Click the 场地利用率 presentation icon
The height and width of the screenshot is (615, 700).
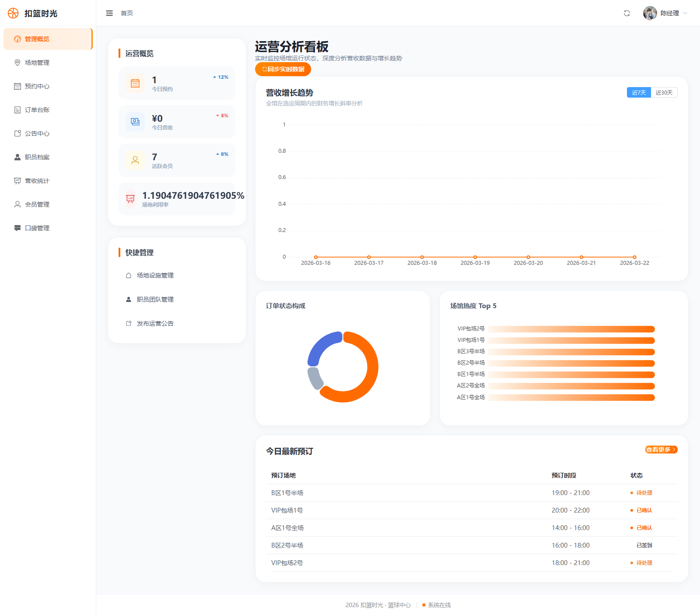pos(130,199)
